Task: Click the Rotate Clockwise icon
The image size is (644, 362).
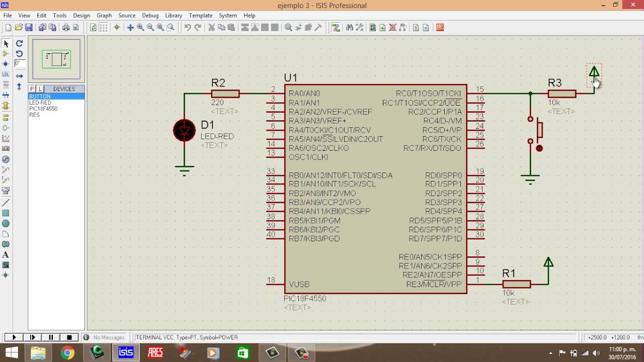Action: 19,44
